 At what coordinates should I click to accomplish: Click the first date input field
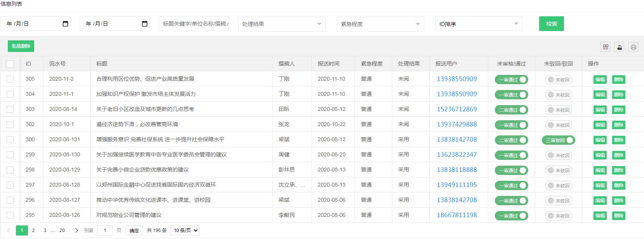point(35,24)
